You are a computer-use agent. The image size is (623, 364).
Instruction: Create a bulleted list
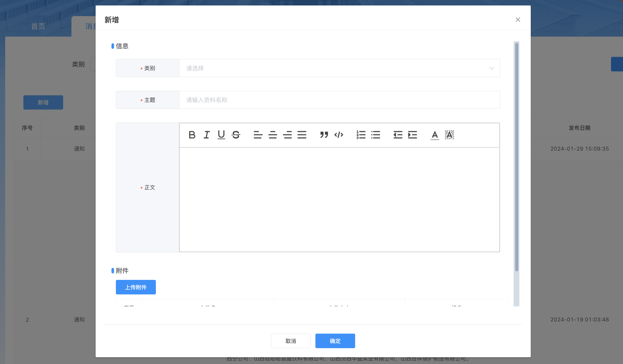376,135
